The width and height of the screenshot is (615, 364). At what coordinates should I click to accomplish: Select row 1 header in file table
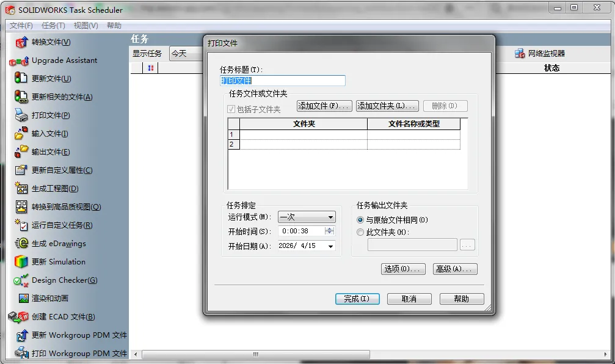[234, 134]
